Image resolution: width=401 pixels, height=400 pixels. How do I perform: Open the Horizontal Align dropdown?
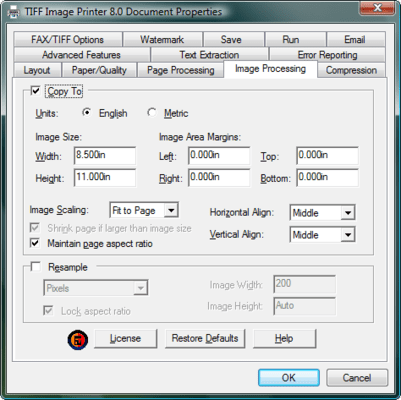click(x=322, y=213)
